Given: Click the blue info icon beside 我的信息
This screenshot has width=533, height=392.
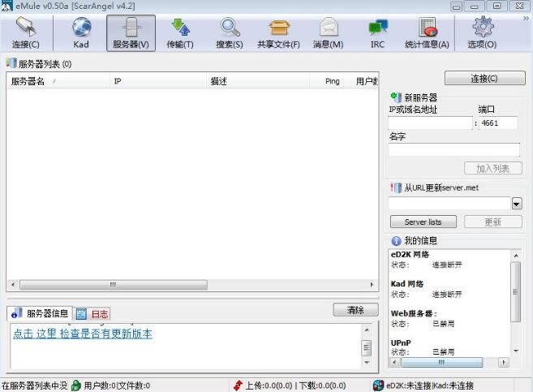Looking at the screenshot, I should (x=396, y=241).
